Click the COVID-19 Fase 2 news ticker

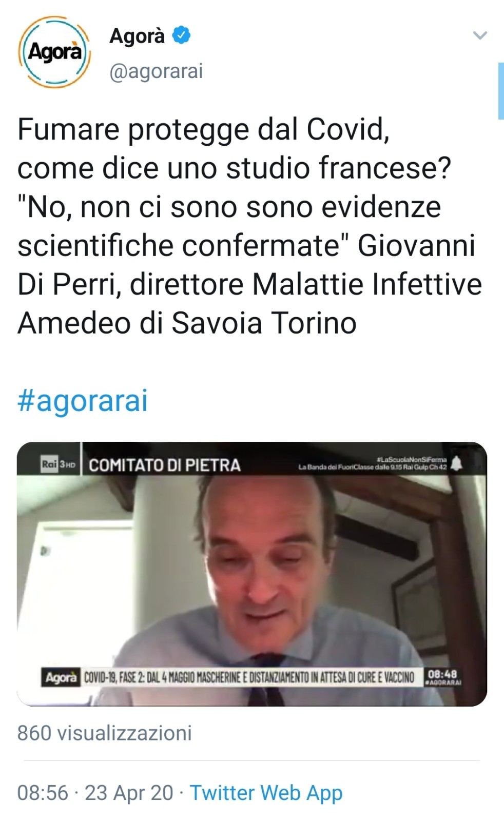click(x=249, y=677)
